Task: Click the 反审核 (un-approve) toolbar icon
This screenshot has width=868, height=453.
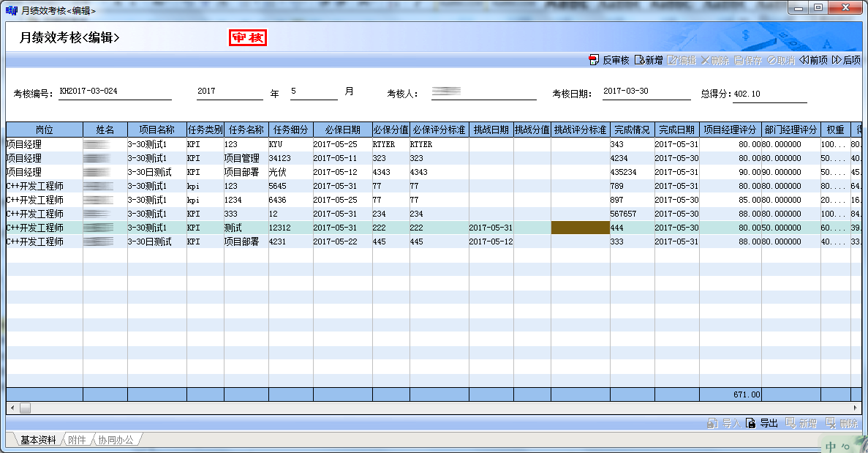Action: click(593, 60)
